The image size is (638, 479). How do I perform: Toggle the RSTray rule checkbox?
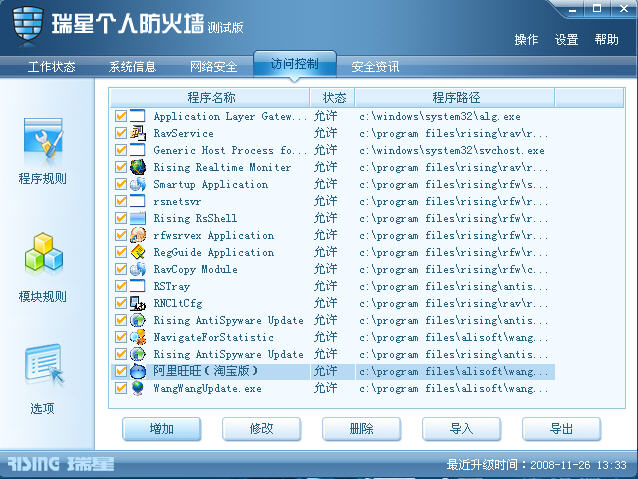(121, 286)
